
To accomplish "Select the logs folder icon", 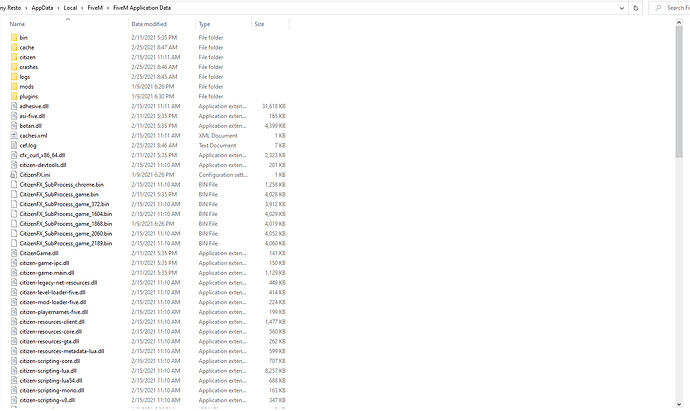I will point(14,77).
